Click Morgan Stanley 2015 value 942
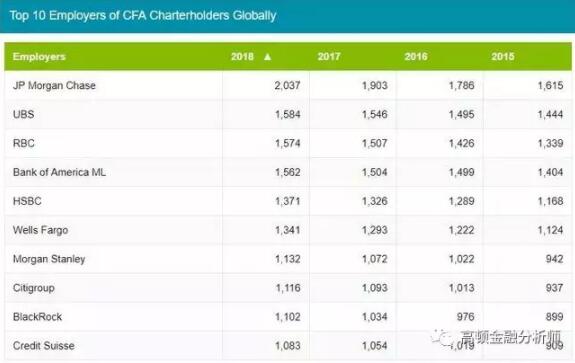 pos(554,259)
